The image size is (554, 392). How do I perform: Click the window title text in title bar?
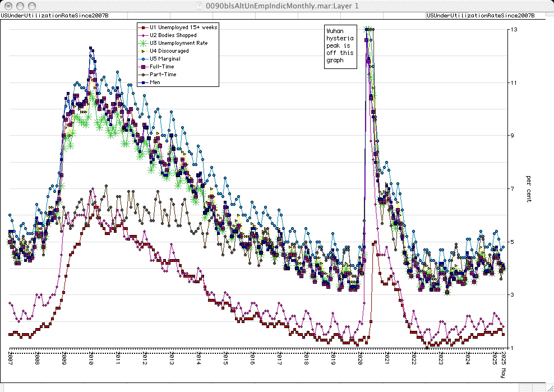coord(282,5)
